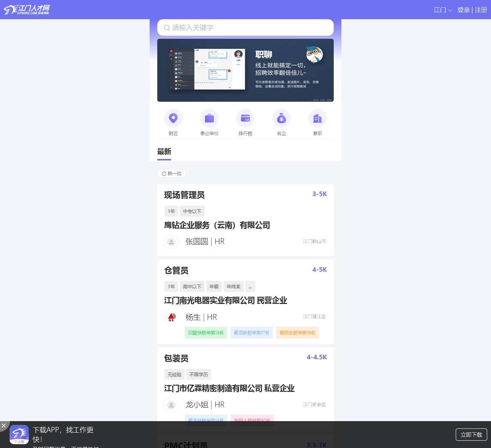Focus the 请输入关键字 search field
Viewport: 491px width, 448px height.
coord(245,28)
